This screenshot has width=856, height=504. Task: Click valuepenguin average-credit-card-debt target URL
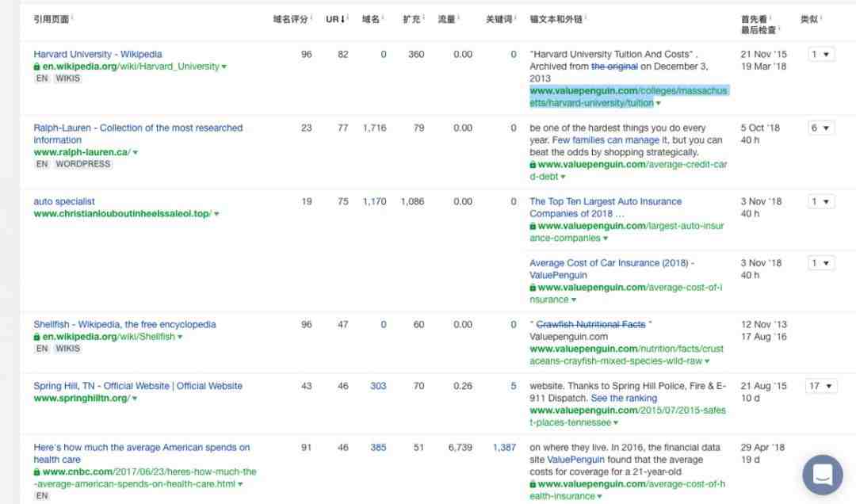(x=629, y=170)
